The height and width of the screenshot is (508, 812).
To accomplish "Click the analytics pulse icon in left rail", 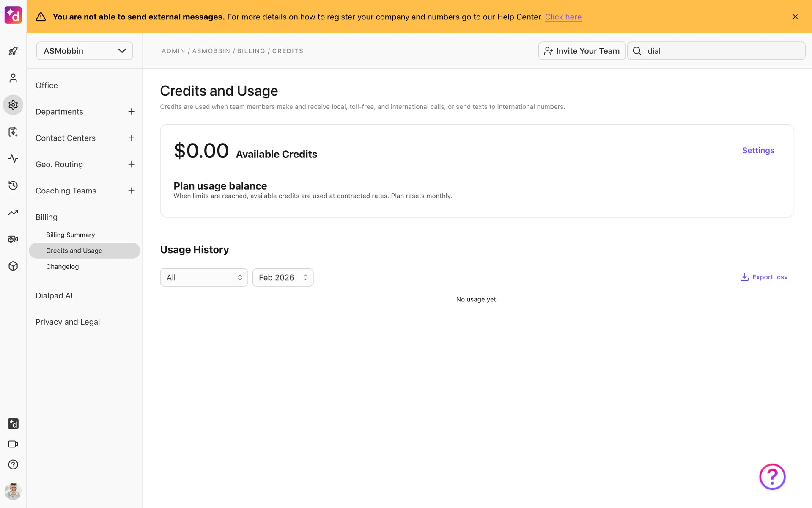I will point(13,159).
